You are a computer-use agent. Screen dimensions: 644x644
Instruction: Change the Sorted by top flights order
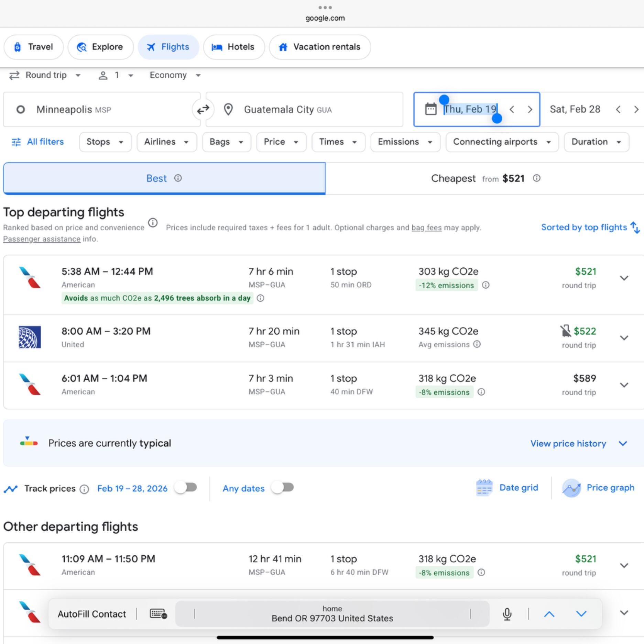pos(590,227)
